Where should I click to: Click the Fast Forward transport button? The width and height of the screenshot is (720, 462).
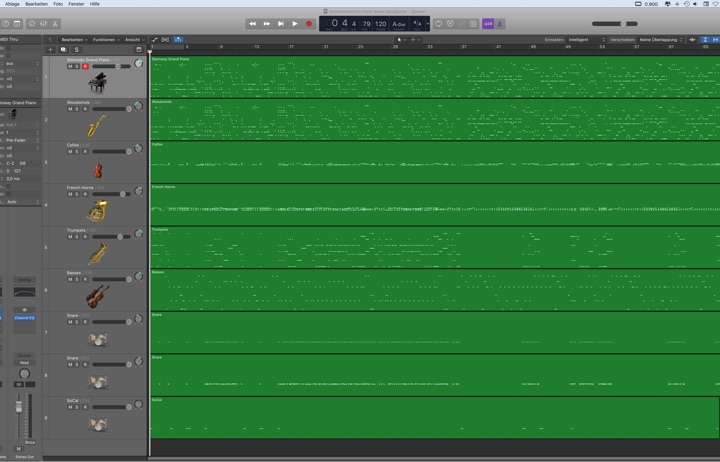coord(266,23)
